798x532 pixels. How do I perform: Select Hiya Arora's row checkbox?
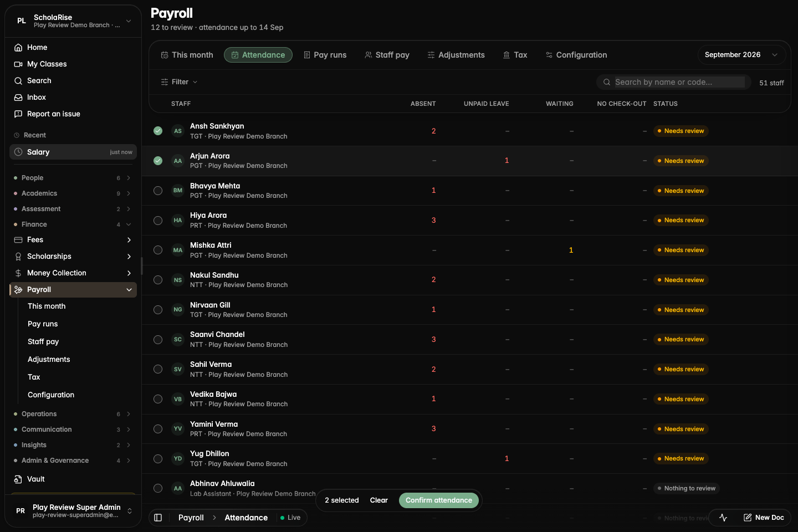tap(158, 221)
